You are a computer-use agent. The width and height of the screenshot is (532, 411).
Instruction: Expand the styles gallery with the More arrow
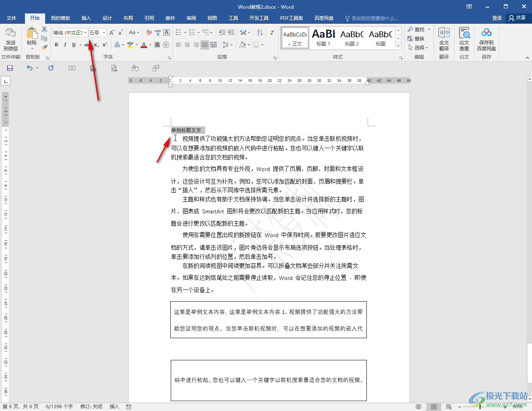pyautogui.click(x=398, y=46)
